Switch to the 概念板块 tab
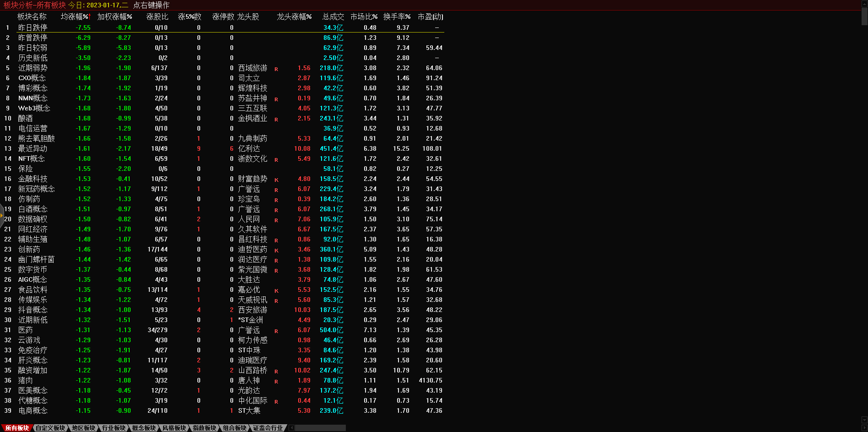Screen dimensions: 868x432 144,428
